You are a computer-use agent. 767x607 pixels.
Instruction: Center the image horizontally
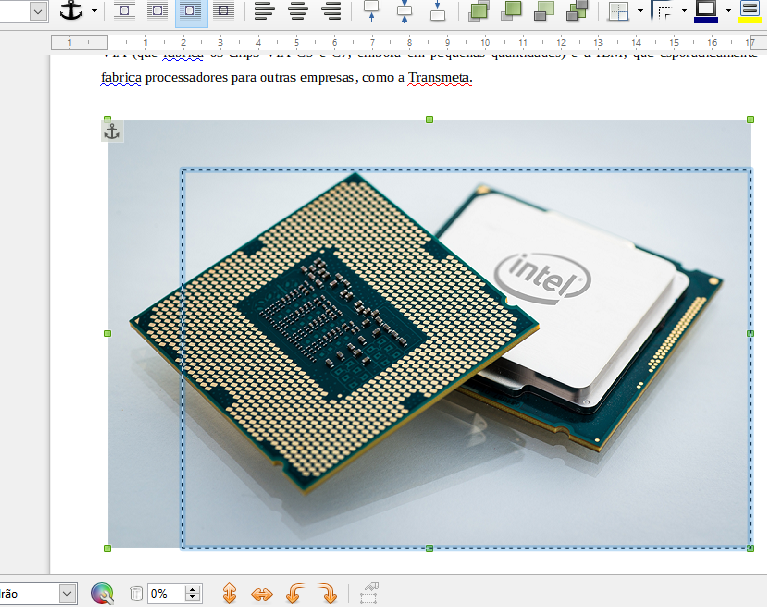coord(298,11)
